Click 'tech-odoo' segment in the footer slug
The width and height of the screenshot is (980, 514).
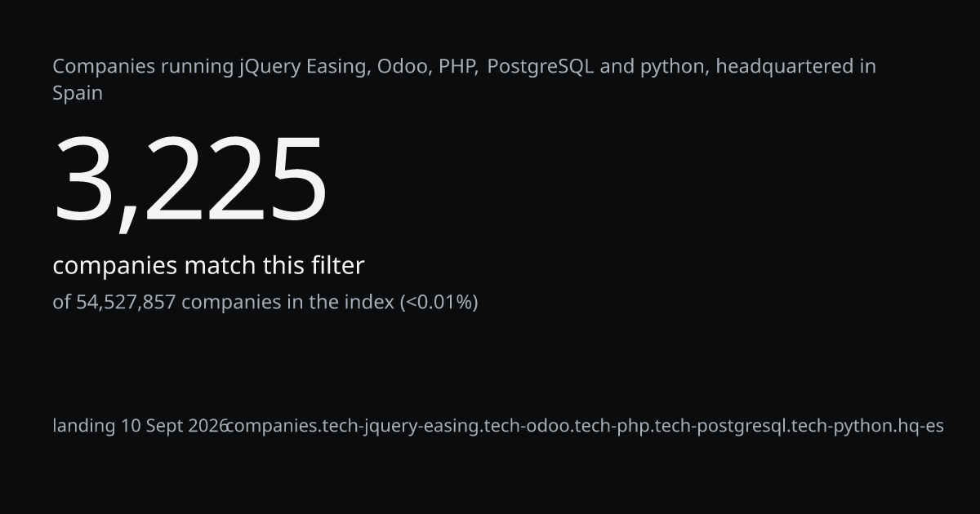tap(528, 426)
